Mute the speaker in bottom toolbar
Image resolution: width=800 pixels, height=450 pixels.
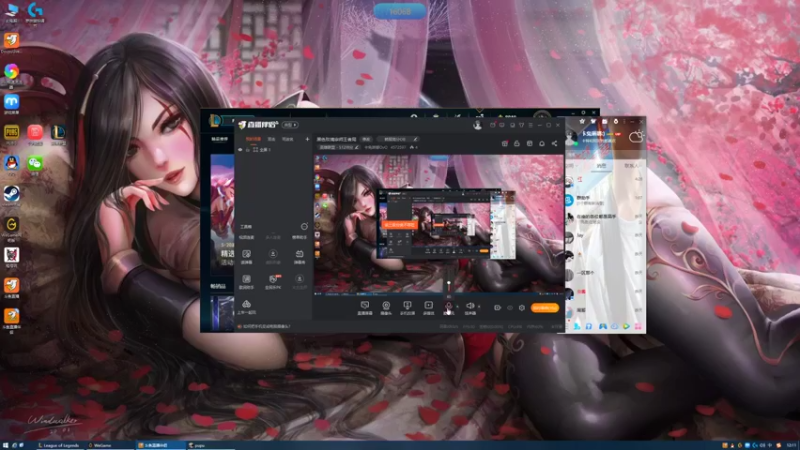(x=470, y=308)
